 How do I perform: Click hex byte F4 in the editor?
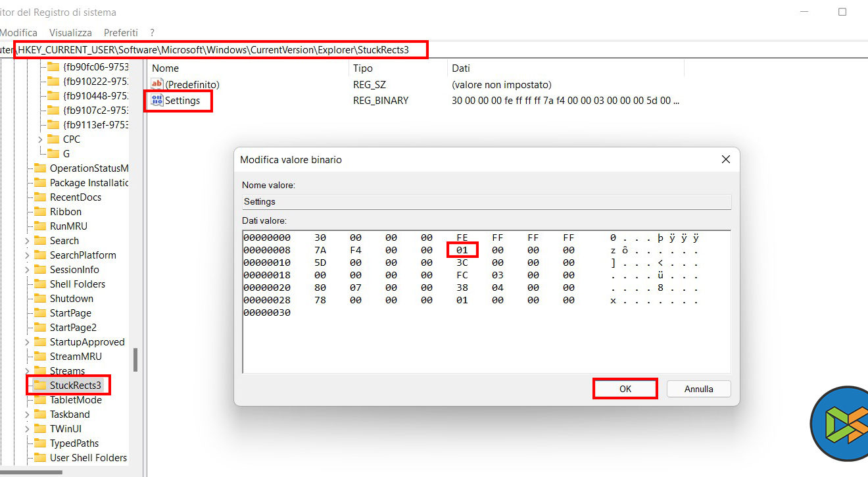[x=356, y=250]
